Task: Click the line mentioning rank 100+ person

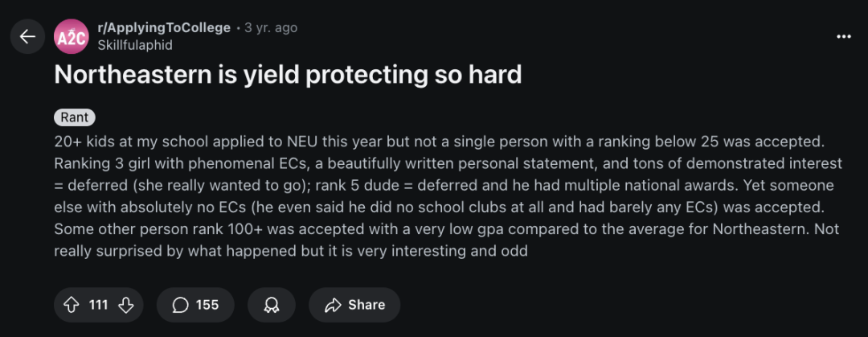Action: point(448,229)
